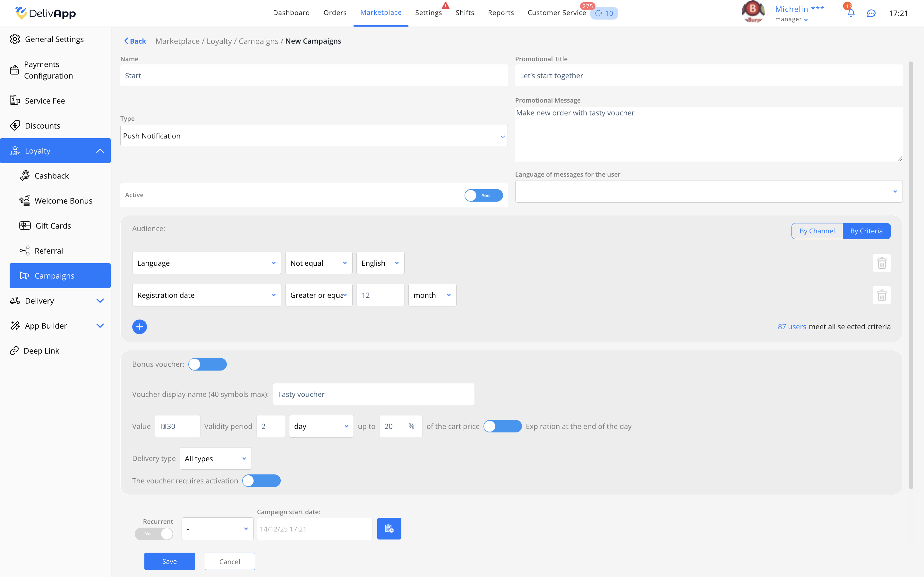Open the chat messages icon
This screenshot has height=577, width=924.
coord(871,13)
